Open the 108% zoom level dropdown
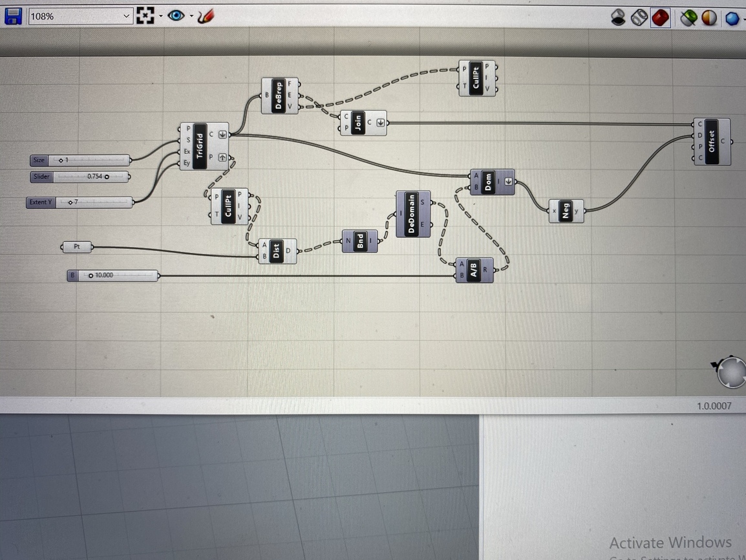The height and width of the screenshot is (560, 746). 78,16
